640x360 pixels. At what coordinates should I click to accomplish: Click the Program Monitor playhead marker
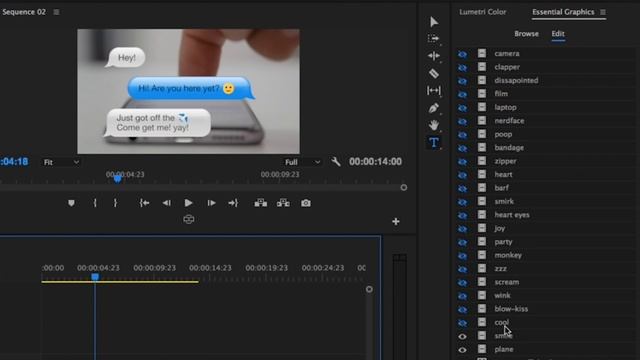(118, 179)
